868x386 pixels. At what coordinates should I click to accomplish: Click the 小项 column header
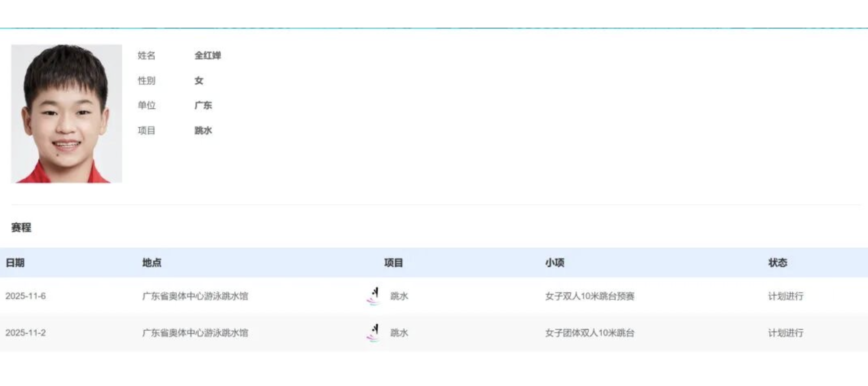coord(555,263)
